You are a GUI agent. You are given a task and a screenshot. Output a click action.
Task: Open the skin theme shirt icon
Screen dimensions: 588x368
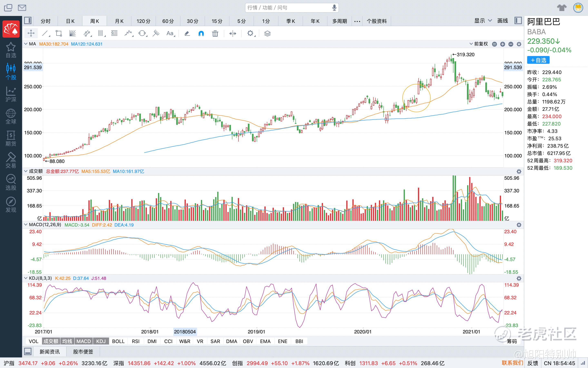point(561,8)
